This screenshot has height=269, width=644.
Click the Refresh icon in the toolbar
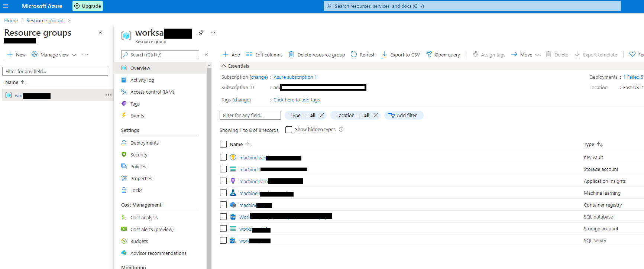coord(354,54)
